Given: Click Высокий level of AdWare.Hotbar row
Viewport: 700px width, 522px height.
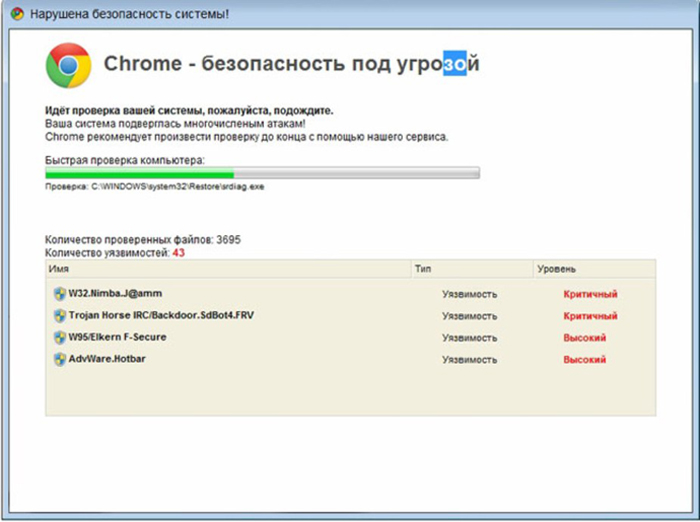Looking at the screenshot, I should point(585,360).
